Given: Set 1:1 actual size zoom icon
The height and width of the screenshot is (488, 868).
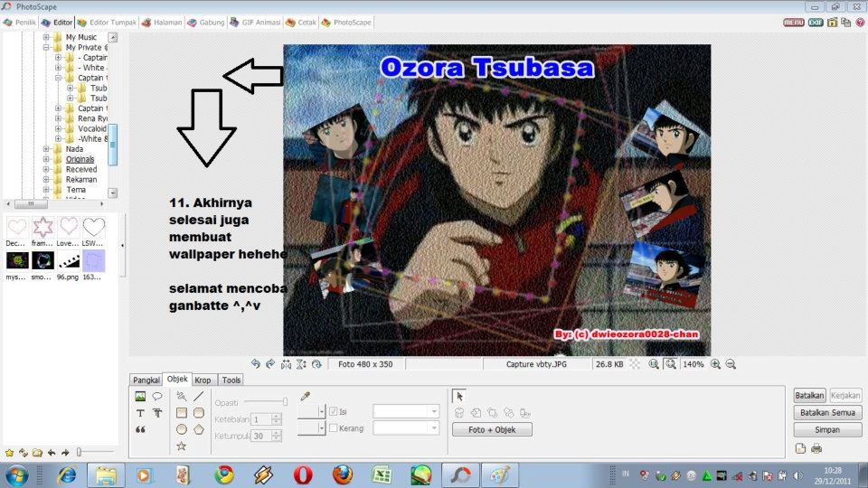Looking at the screenshot, I should (654, 364).
